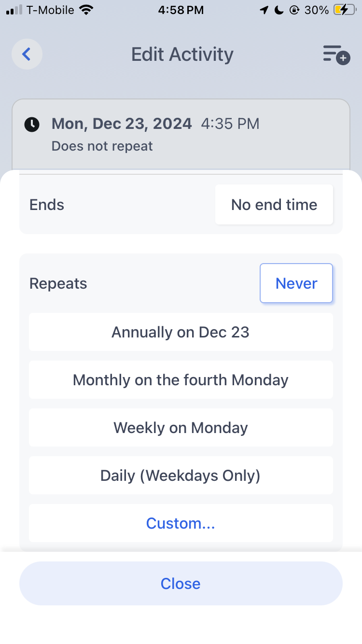
Task: Open the No end time selector
Action: pos(274,205)
